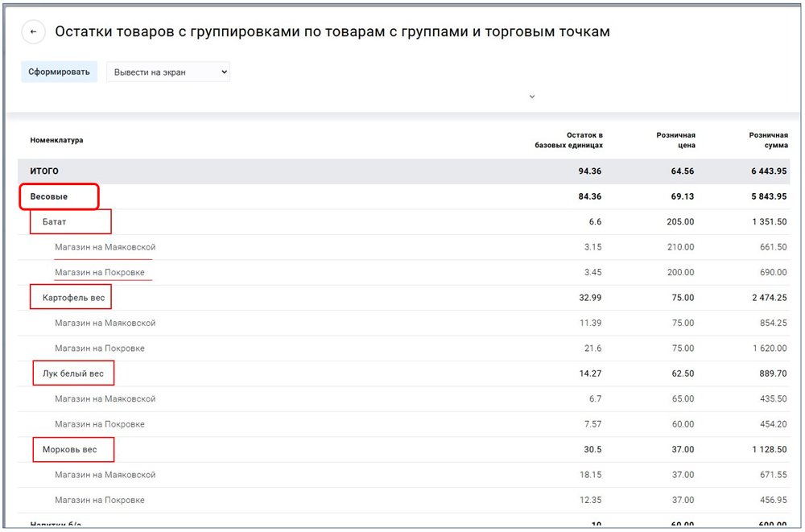Click the Розничная сумма column header
This screenshot has height=532, width=805.
coord(767,140)
